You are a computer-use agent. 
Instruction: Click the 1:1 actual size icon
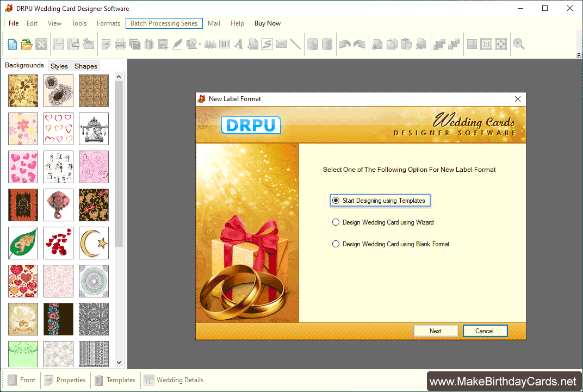point(486,44)
